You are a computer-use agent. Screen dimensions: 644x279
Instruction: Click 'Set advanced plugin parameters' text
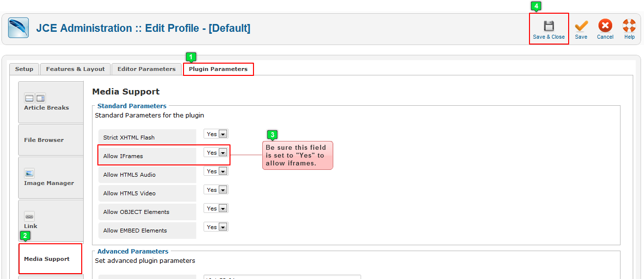145,260
